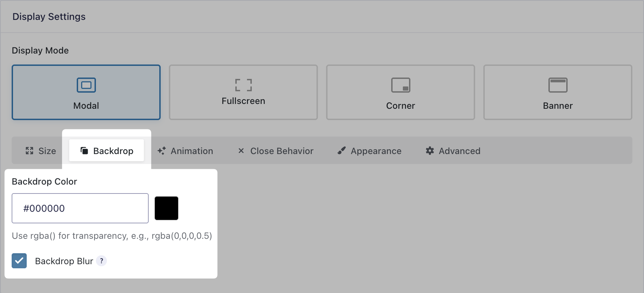Click the Appearance paintbrush icon
Screen dimensions: 644x293
tap(342, 151)
